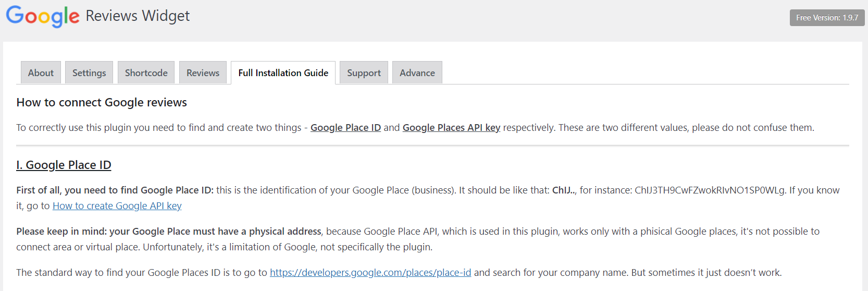Click the bold "ChIJ.." sample text
Screen dimensions: 868x291
(564, 190)
